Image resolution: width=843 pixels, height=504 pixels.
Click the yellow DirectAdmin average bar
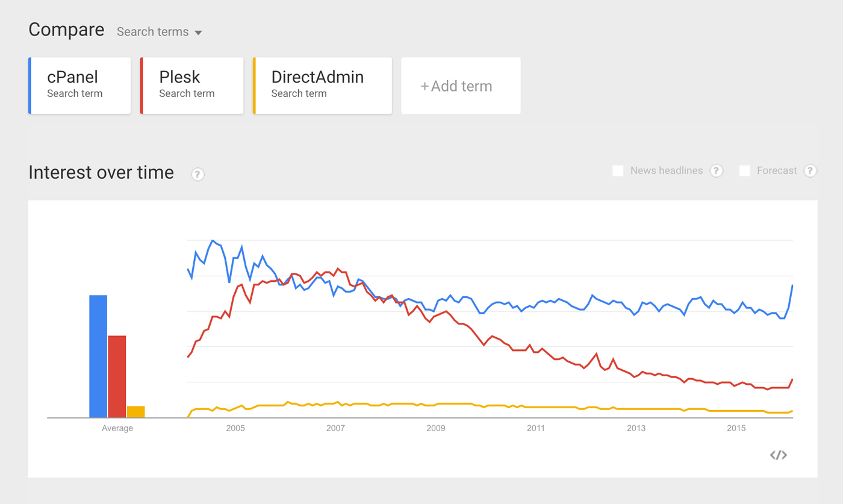coord(135,412)
